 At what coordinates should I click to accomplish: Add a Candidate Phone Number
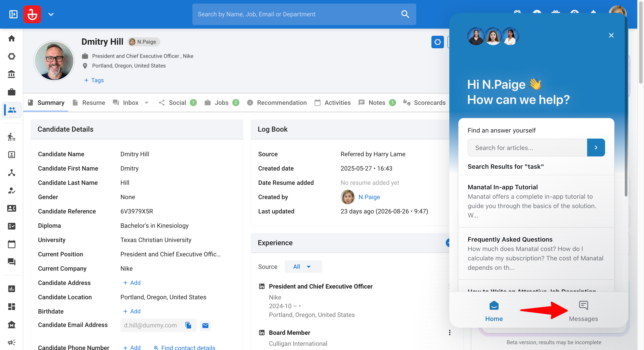[132, 347]
